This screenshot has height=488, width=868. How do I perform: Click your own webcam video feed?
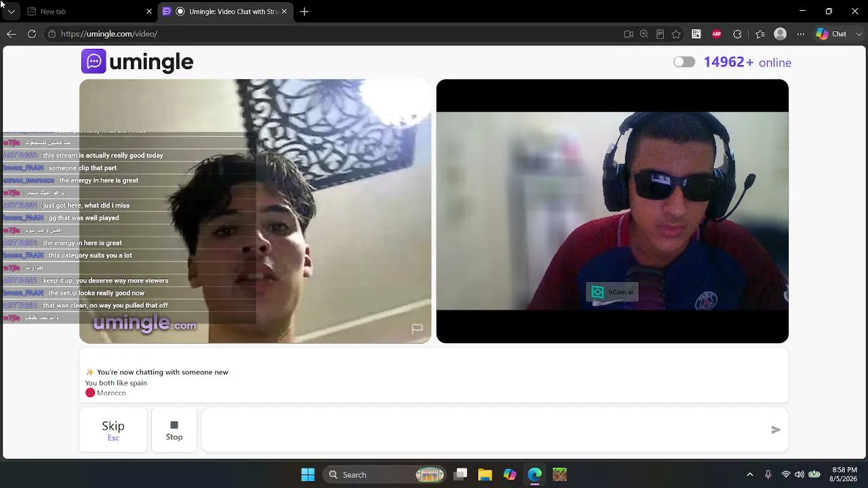612,211
